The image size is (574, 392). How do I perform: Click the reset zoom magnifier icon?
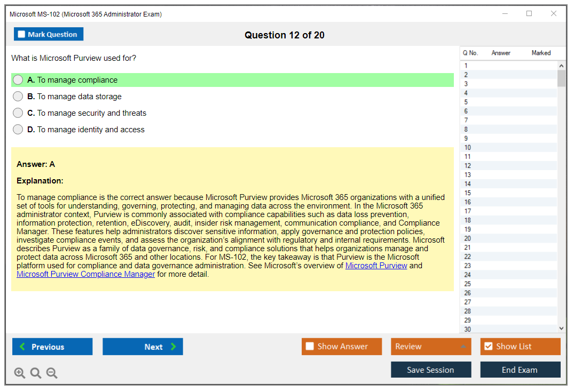36,373
